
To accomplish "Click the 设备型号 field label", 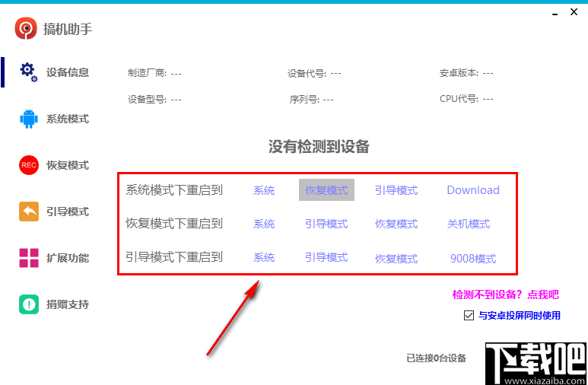I will (147, 100).
